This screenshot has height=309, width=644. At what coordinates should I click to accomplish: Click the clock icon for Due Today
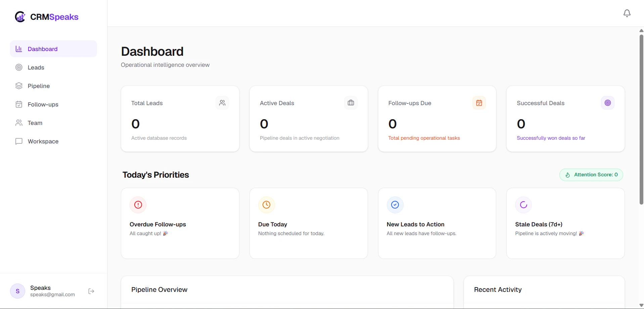[267, 205]
